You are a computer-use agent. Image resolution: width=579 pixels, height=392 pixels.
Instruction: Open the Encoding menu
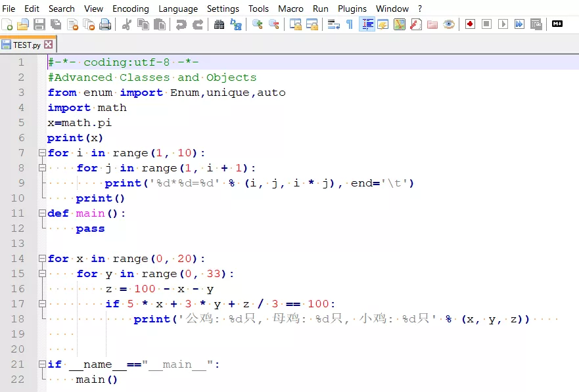point(131,9)
